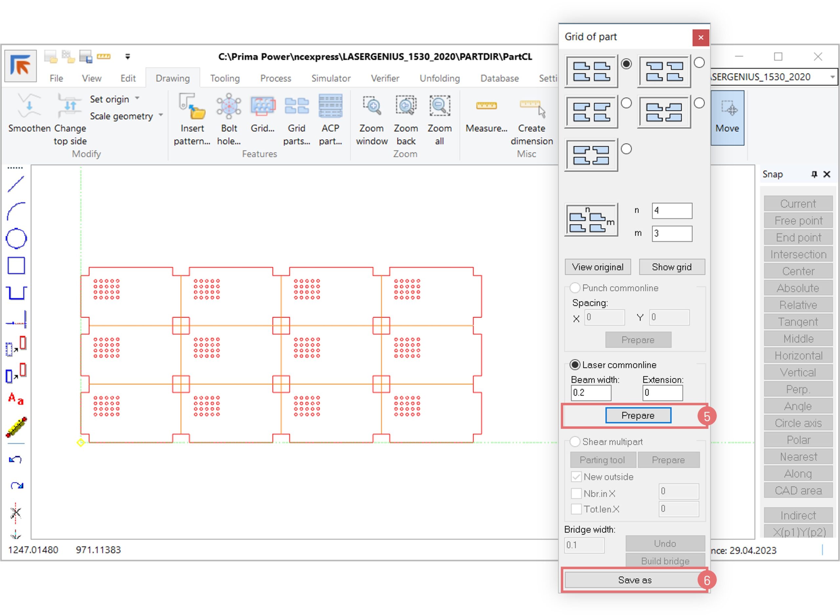The height and width of the screenshot is (616, 840).
Task: Select the rectangle drawing tool
Action: pyautogui.click(x=16, y=266)
